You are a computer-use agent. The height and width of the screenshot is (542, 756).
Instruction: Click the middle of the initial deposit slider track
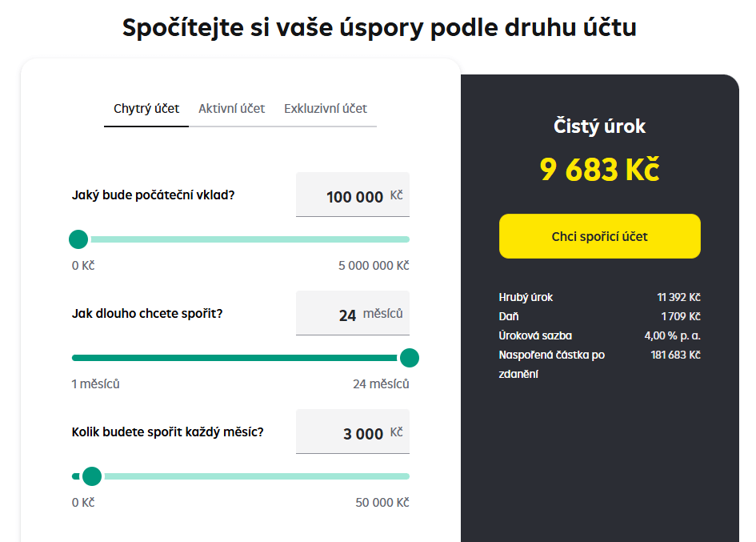pyautogui.click(x=241, y=239)
